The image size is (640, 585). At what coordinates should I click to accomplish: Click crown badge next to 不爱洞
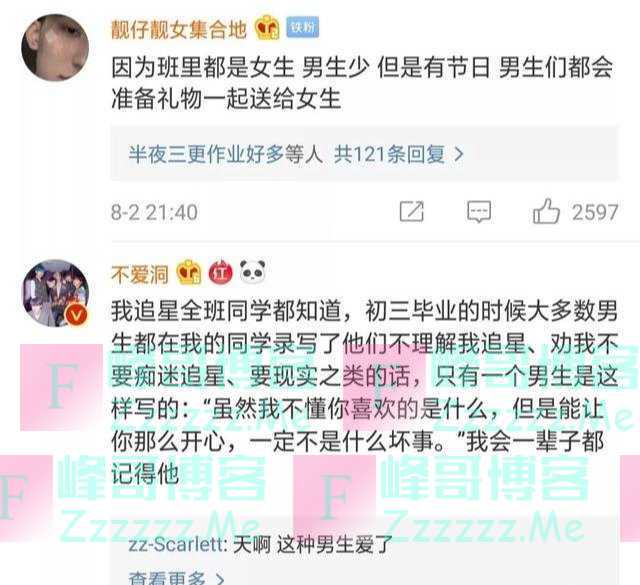click(x=189, y=272)
